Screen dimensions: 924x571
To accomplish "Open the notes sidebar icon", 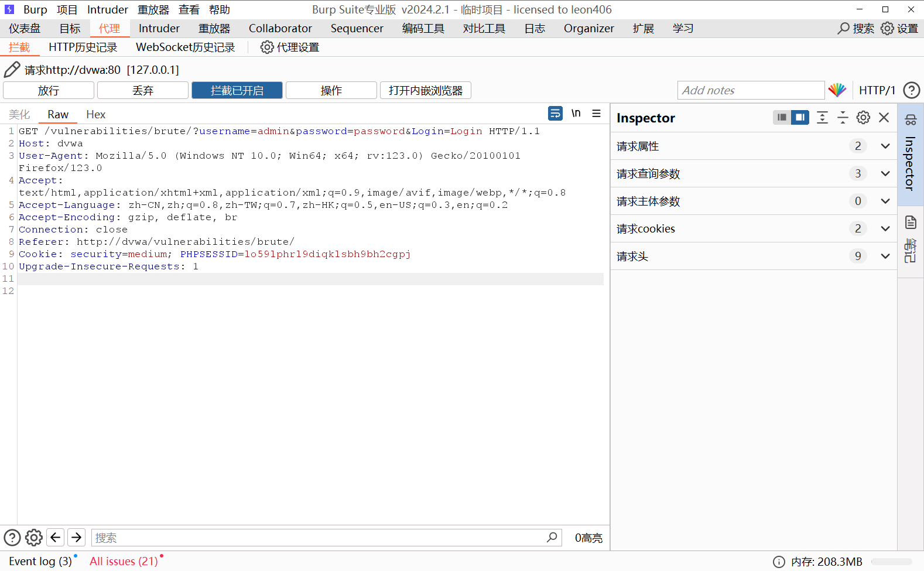I will 911,223.
